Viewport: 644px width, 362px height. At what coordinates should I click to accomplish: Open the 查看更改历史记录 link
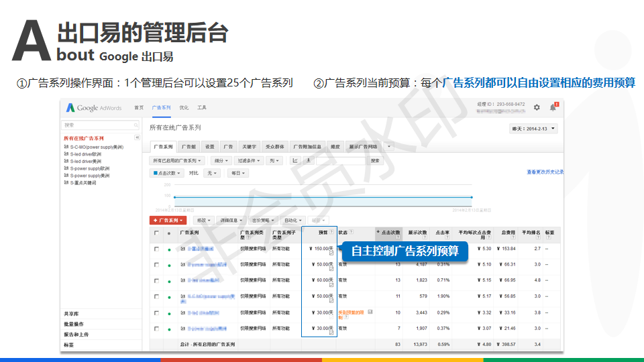tap(545, 172)
